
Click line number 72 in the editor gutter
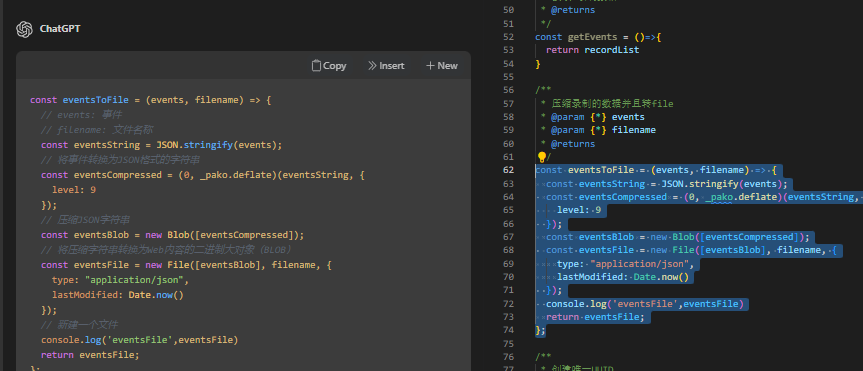click(508, 304)
